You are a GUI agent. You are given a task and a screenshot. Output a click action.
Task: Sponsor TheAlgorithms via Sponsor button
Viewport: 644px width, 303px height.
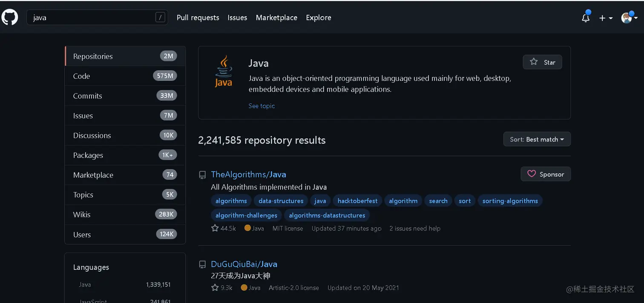point(546,174)
